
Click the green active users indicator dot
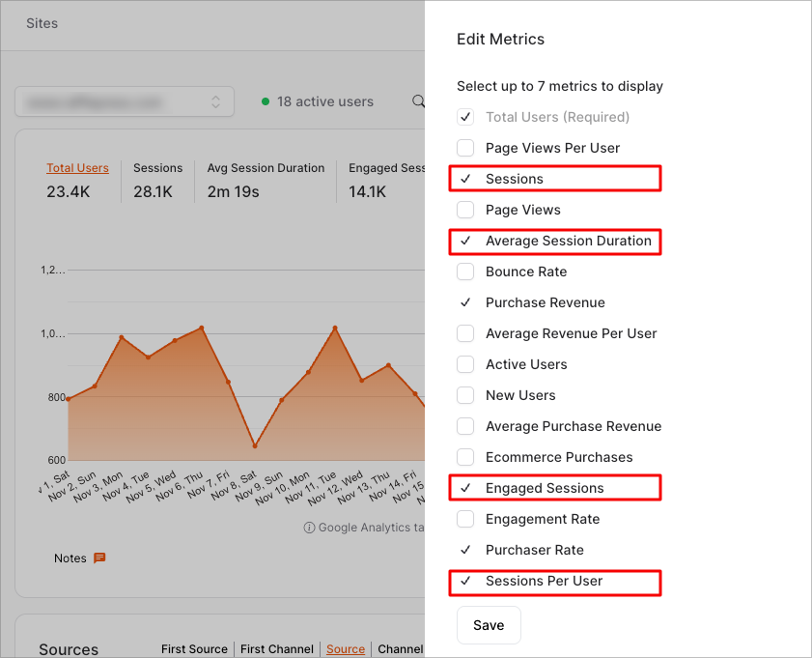tap(266, 100)
